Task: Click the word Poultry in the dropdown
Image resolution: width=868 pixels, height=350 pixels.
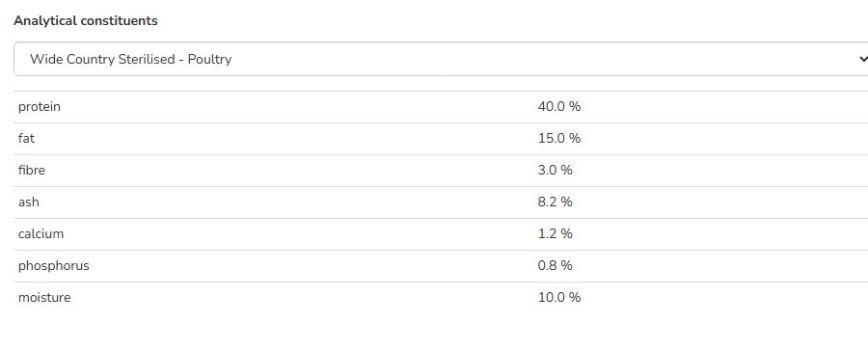Action: tap(209, 59)
